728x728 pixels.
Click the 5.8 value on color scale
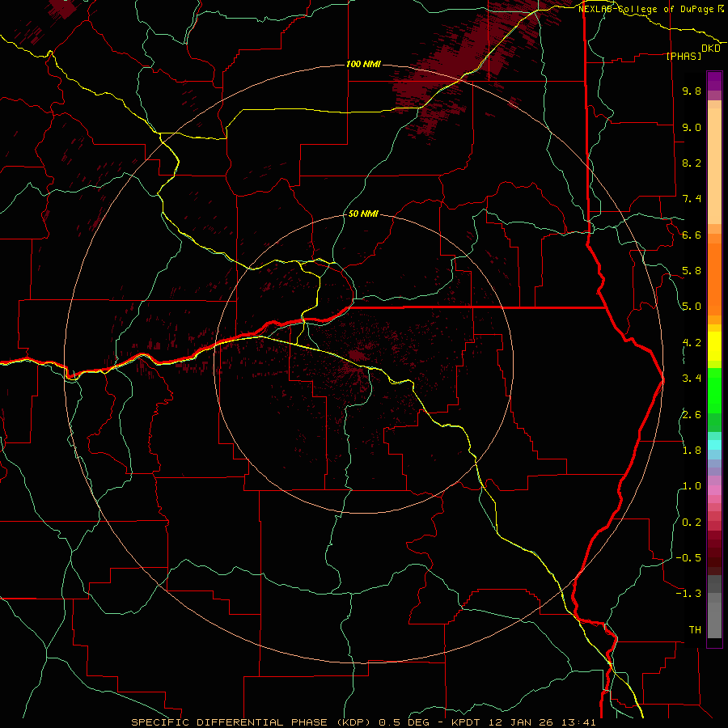point(692,271)
